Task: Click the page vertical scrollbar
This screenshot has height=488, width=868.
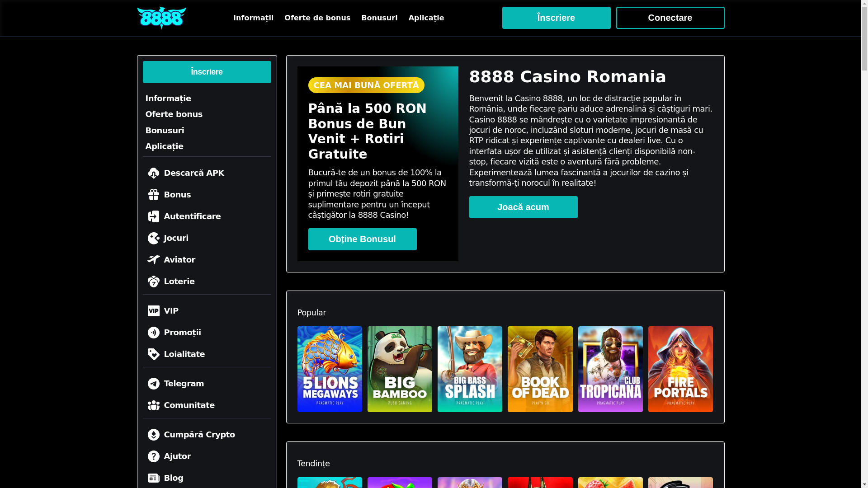Action: tap(864, 244)
